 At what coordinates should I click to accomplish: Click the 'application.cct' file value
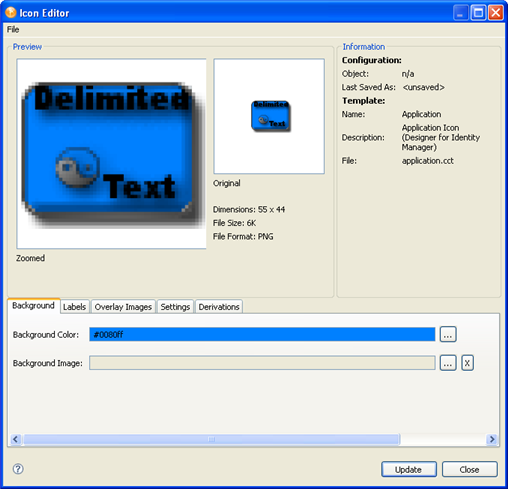(428, 161)
